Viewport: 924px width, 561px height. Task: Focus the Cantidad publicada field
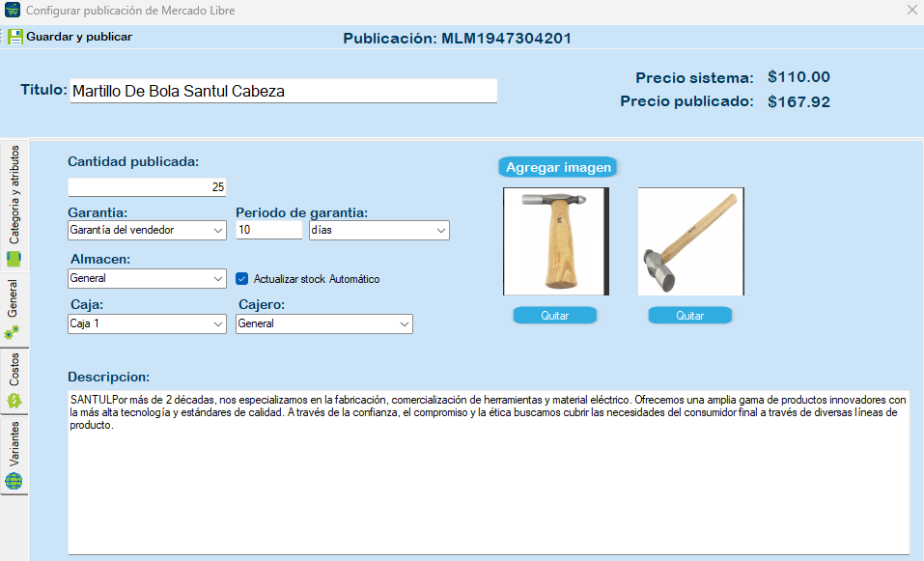147,186
